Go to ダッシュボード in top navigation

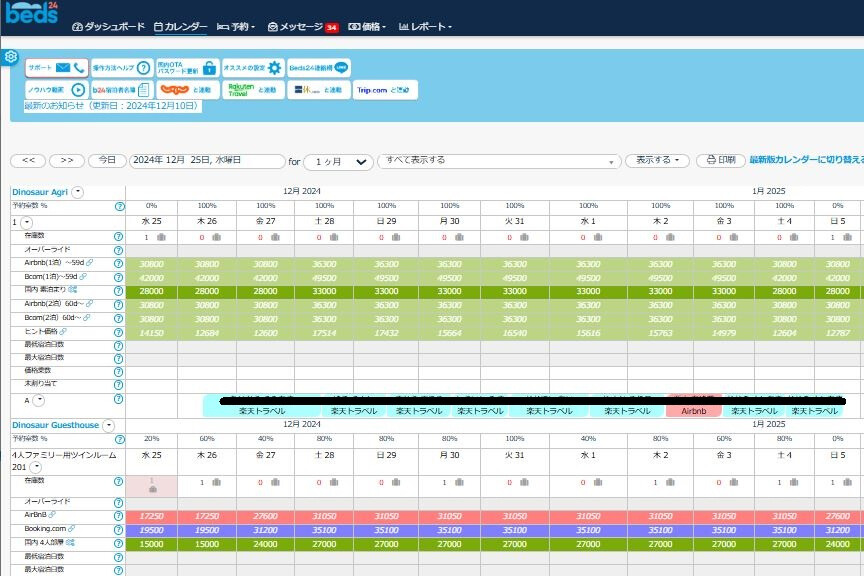click(109, 26)
